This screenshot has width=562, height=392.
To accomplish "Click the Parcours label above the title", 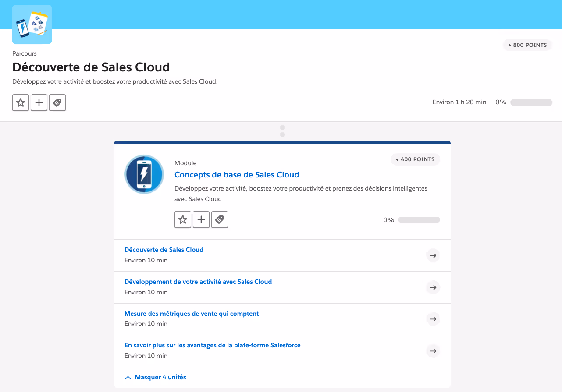I will tap(25, 53).
